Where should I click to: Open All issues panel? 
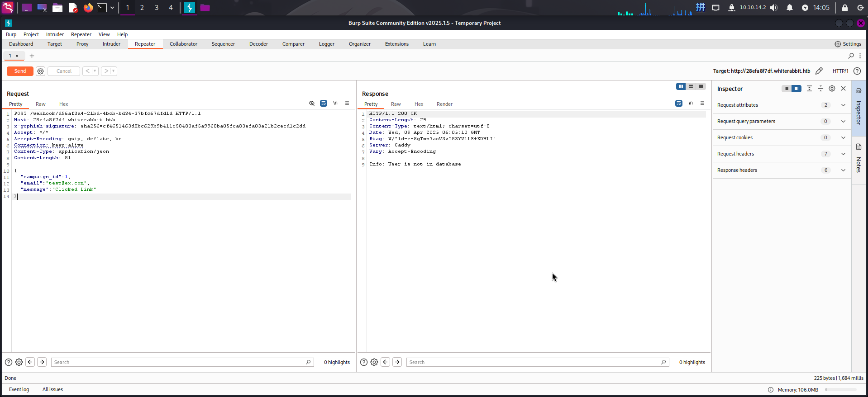pos(52,389)
